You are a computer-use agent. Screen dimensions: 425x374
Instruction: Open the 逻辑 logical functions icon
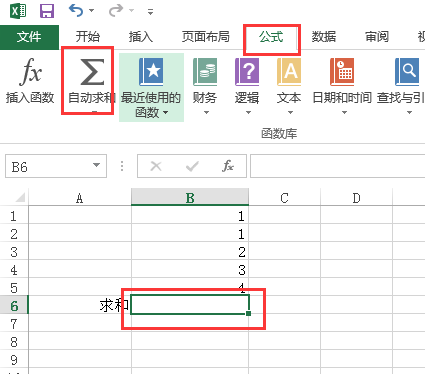pyautogui.click(x=247, y=72)
